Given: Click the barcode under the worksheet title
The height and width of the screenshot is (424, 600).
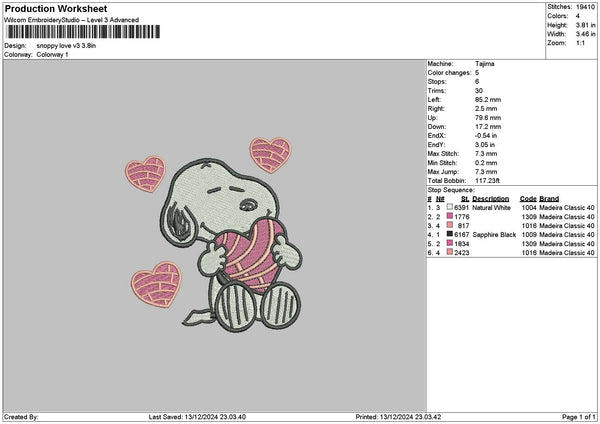Looking at the screenshot, I should click(x=83, y=32).
